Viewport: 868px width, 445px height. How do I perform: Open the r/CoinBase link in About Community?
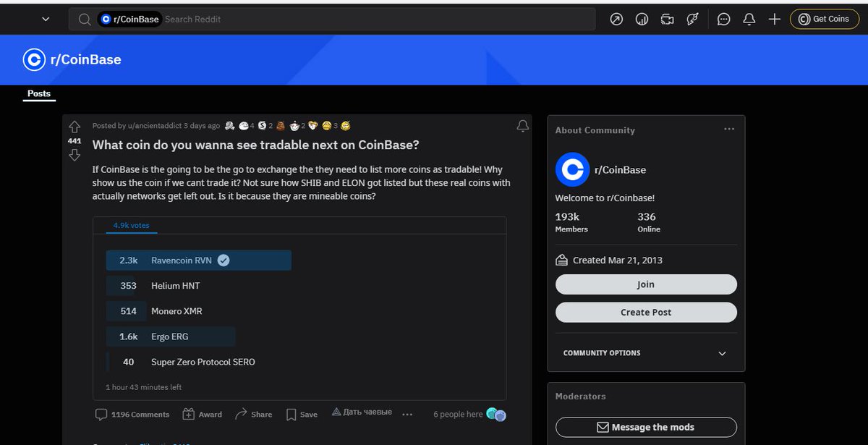[x=620, y=170]
